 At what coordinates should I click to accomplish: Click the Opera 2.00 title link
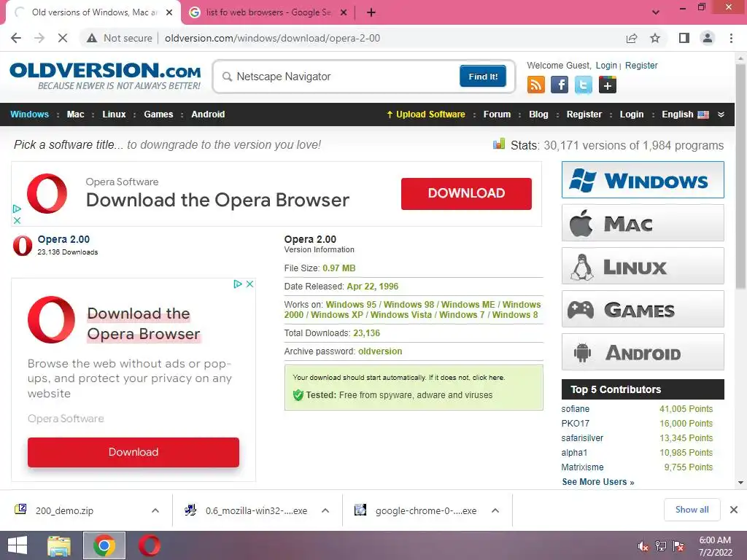(63, 239)
